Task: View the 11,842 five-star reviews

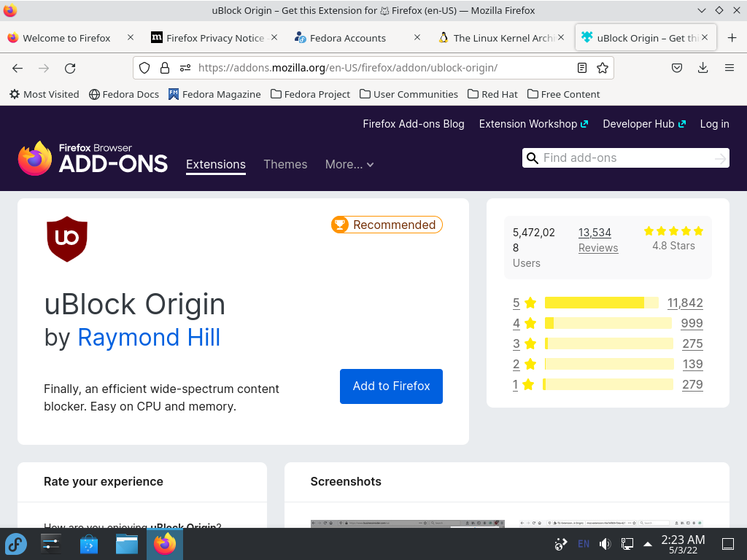Action: pos(685,303)
